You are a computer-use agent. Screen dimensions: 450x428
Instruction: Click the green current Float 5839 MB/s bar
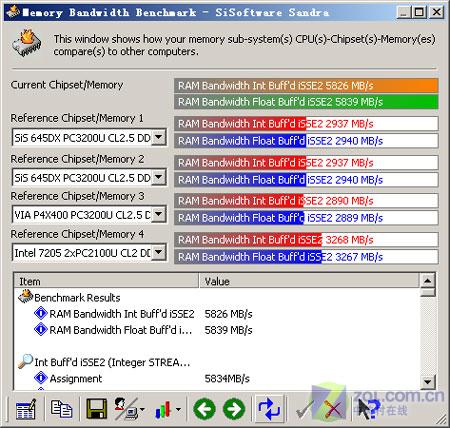coord(306,102)
